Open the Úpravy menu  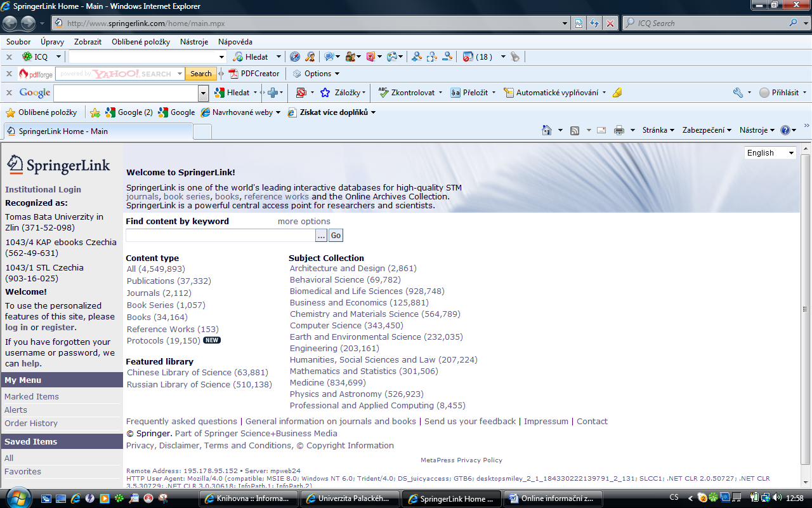(52, 42)
